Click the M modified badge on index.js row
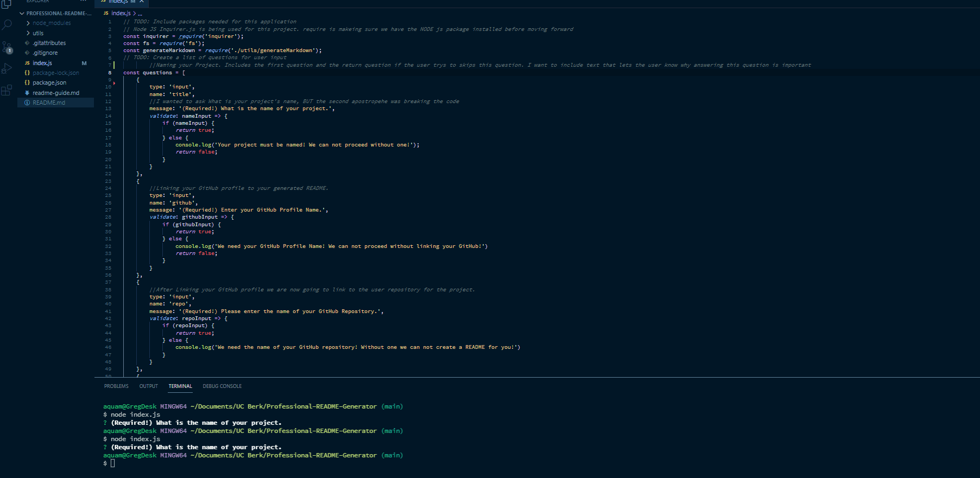This screenshot has width=980, height=478. tap(84, 63)
